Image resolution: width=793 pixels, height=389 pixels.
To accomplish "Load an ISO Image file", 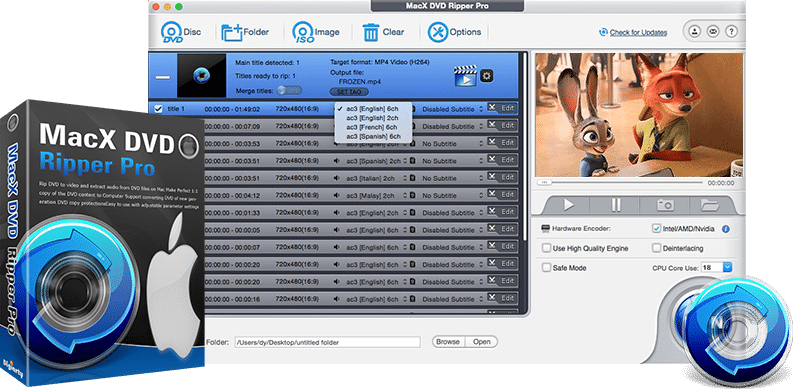I will 316,32.
